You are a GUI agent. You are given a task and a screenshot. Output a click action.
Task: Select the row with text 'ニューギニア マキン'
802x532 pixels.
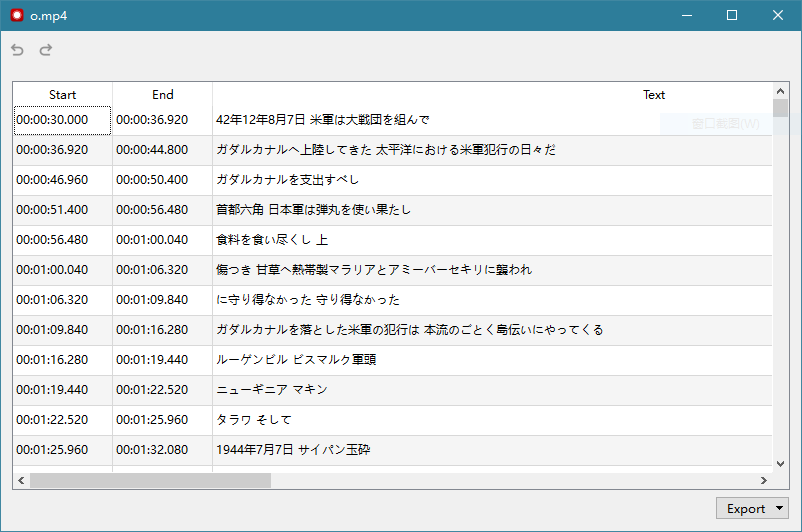(x=271, y=390)
